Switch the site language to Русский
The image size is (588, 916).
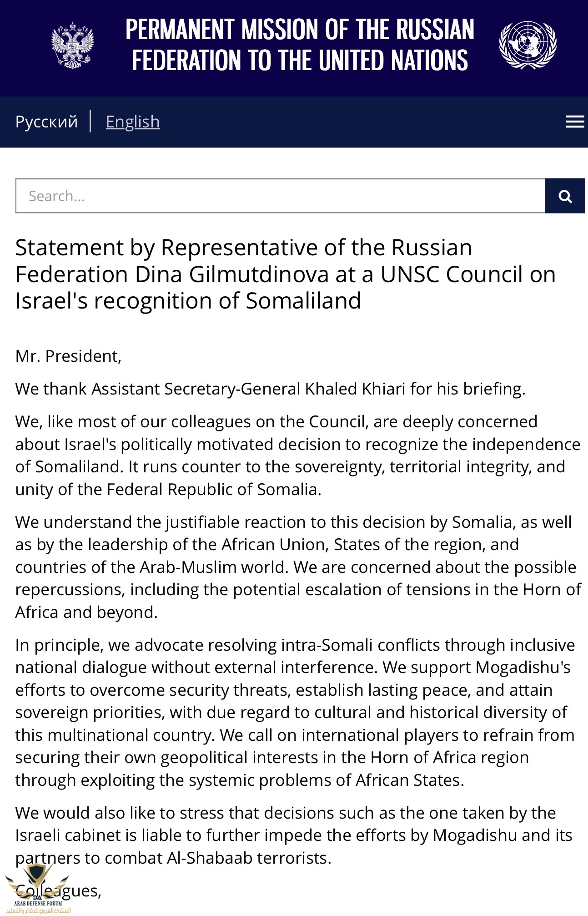click(x=46, y=122)
